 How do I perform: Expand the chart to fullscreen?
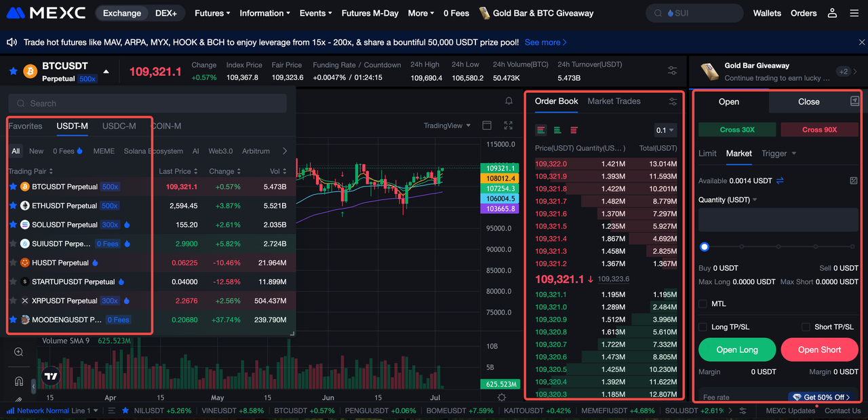pyautogui.click(x=509, y=126)
